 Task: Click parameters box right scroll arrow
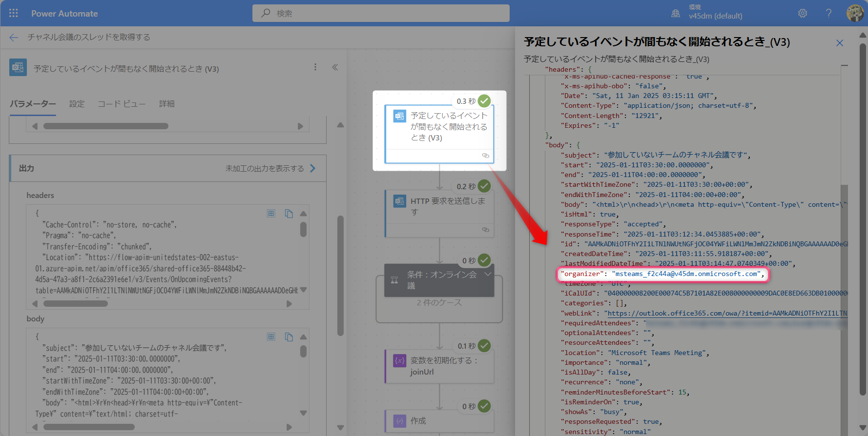300,126
